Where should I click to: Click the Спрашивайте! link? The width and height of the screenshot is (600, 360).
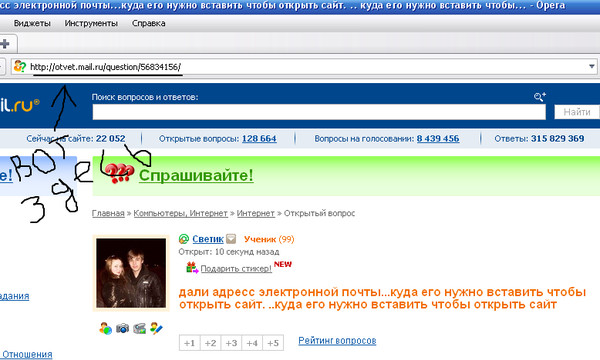click(x=196, y=176)
